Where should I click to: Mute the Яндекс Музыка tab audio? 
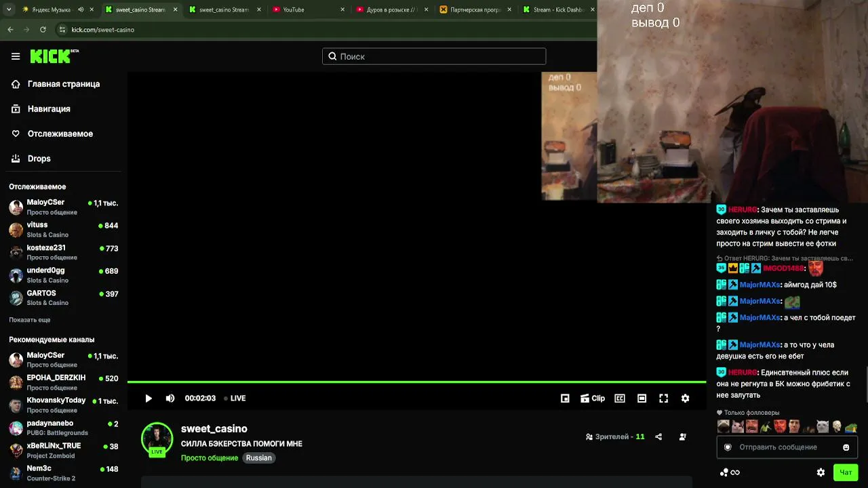click(81, 9)
